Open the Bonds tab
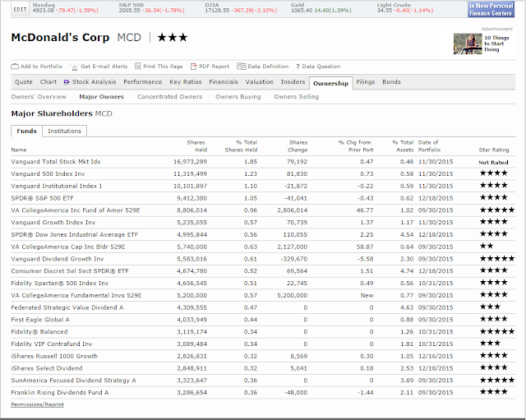Screen dimensions: 526x420 pos(391,82)
